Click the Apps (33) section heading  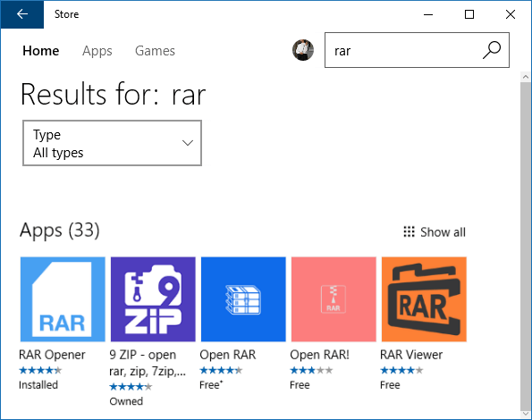[x=60, y=231]
